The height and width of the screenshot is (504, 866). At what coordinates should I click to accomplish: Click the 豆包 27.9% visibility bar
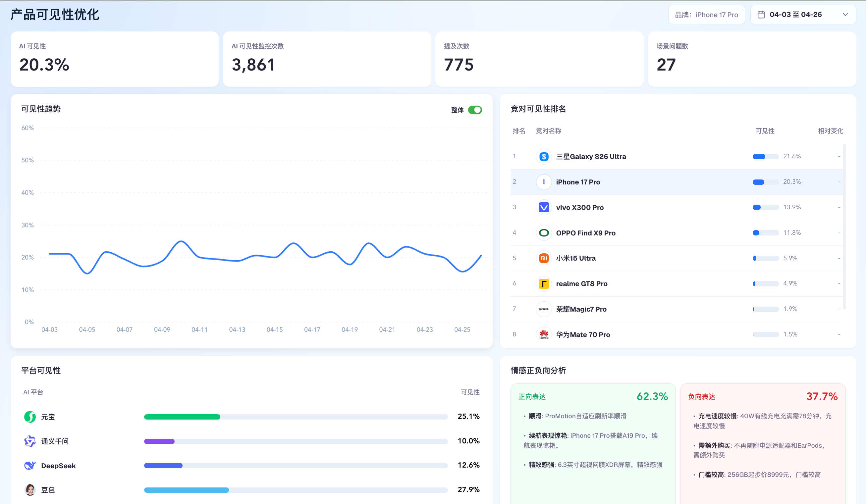click(296, 490)
